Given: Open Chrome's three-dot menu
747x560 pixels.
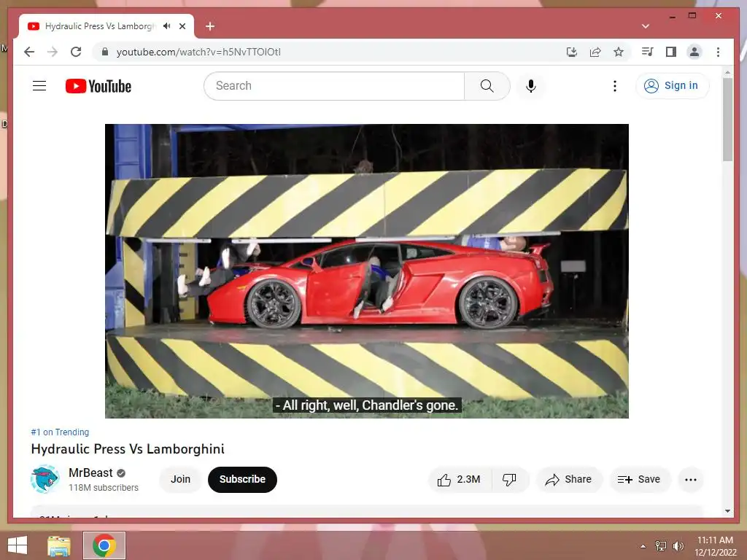Looking at the screenshot, I should coord(718,52).
